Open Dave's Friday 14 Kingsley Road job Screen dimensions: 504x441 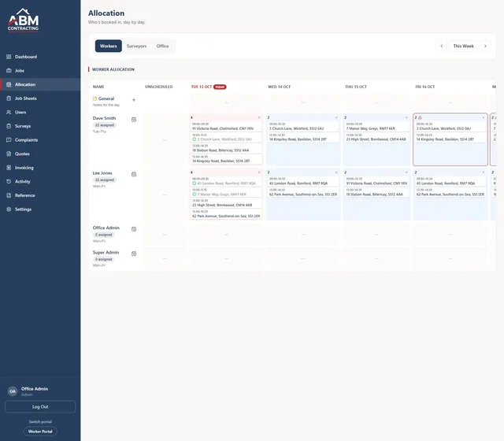[450, 137]
